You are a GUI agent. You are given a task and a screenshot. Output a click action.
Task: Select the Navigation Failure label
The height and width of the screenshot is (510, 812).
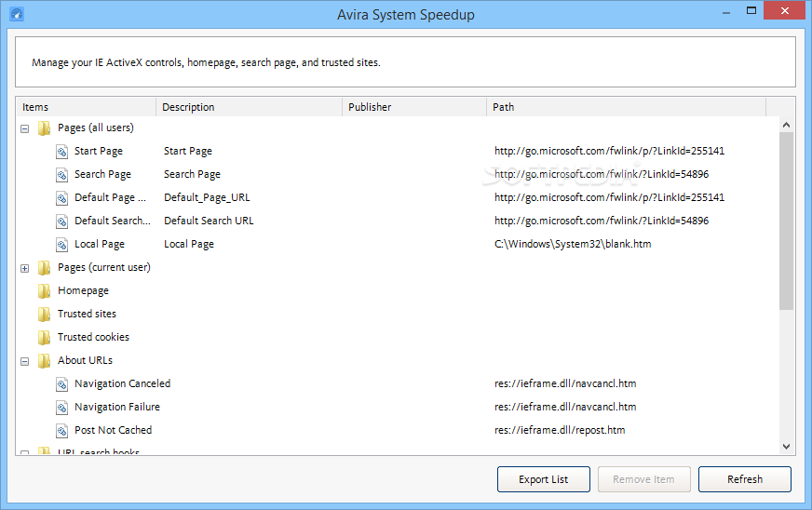tap(117, 407)
